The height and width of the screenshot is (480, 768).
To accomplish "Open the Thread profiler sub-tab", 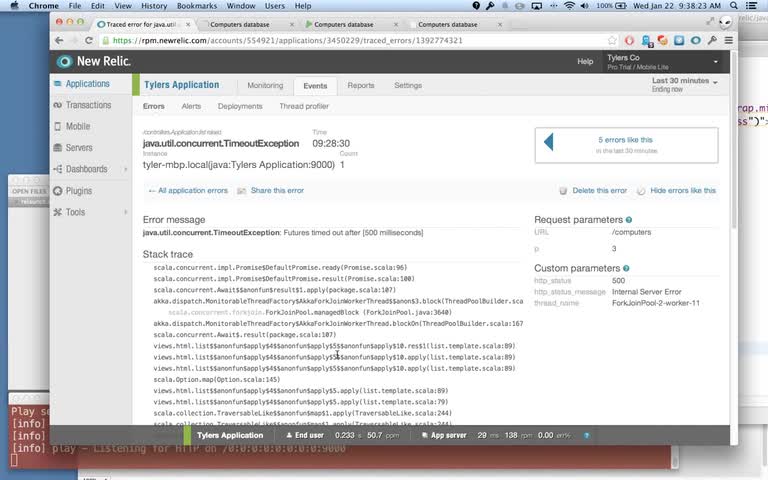I will 304,106.
